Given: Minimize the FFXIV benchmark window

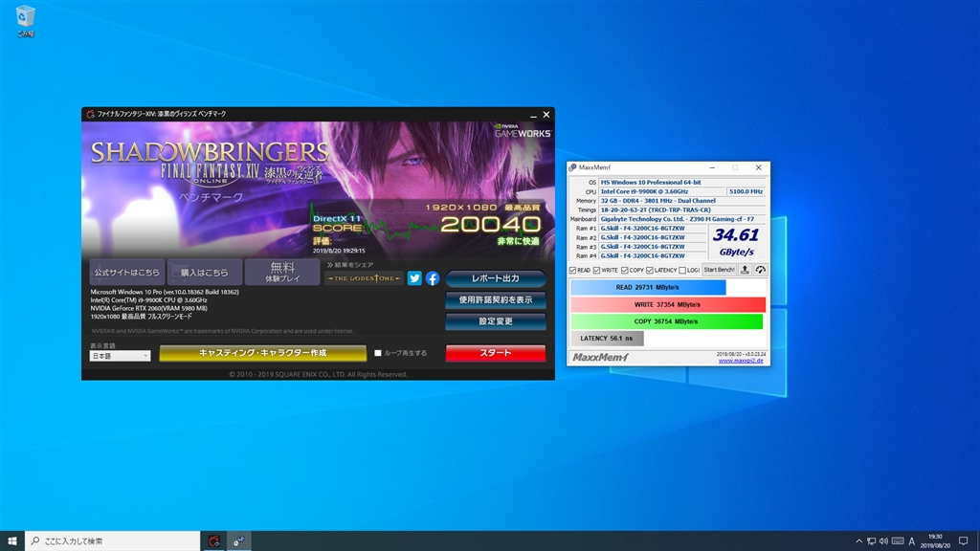Looking at the screenshot, I should [x=533, y=115].
